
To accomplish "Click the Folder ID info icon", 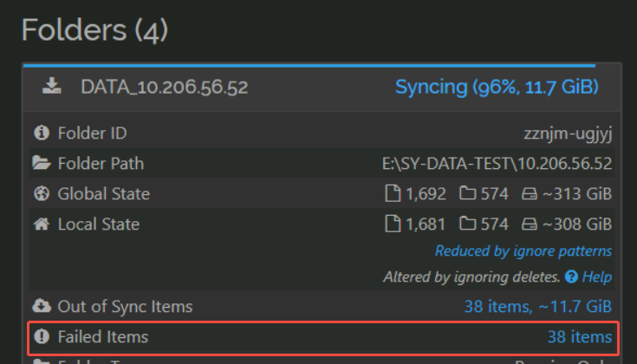I will click(42, 133).
